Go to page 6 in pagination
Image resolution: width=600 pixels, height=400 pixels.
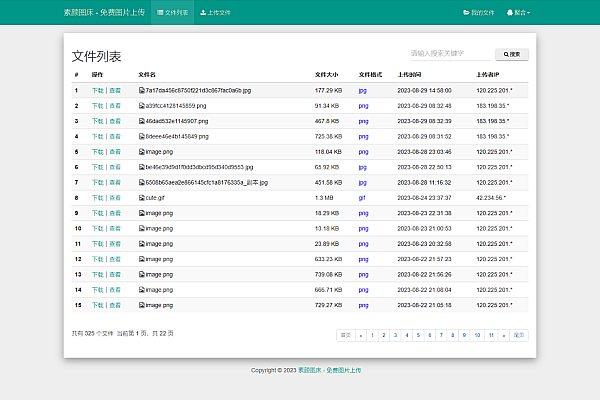(x=430, y=335)
